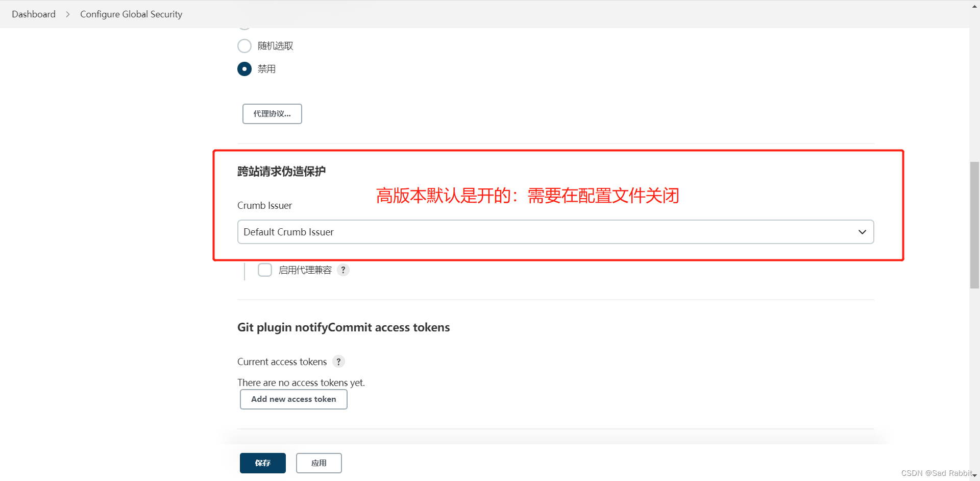The width and height of the screenshot is (980, 481).
Task: Choose the 随机选取 option
Action: [244, 46]
